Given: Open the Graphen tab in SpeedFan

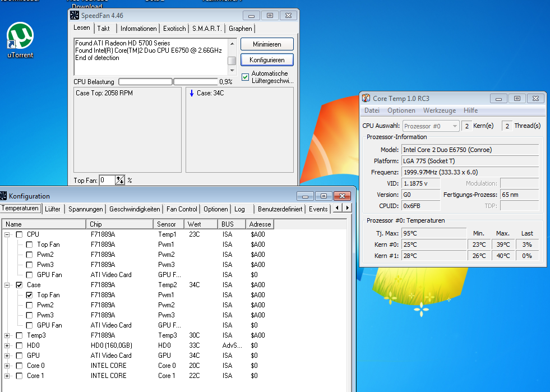Looking at the screenshot, I should (x=241, y=29).
